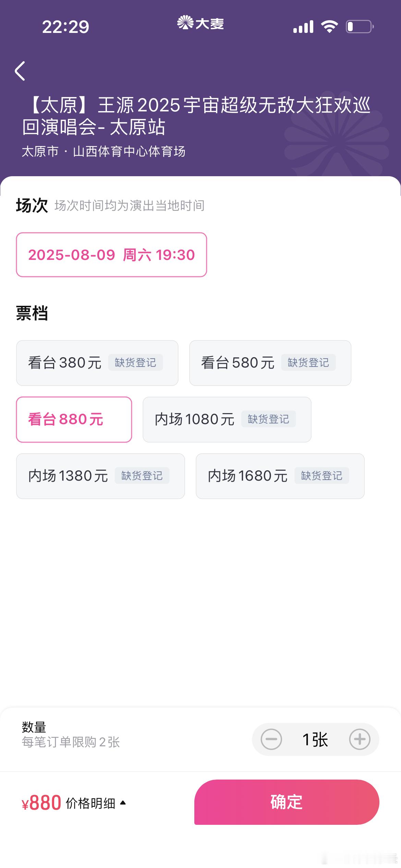Decrease ticket quantity with minus icon

click(x=271, y=739)
